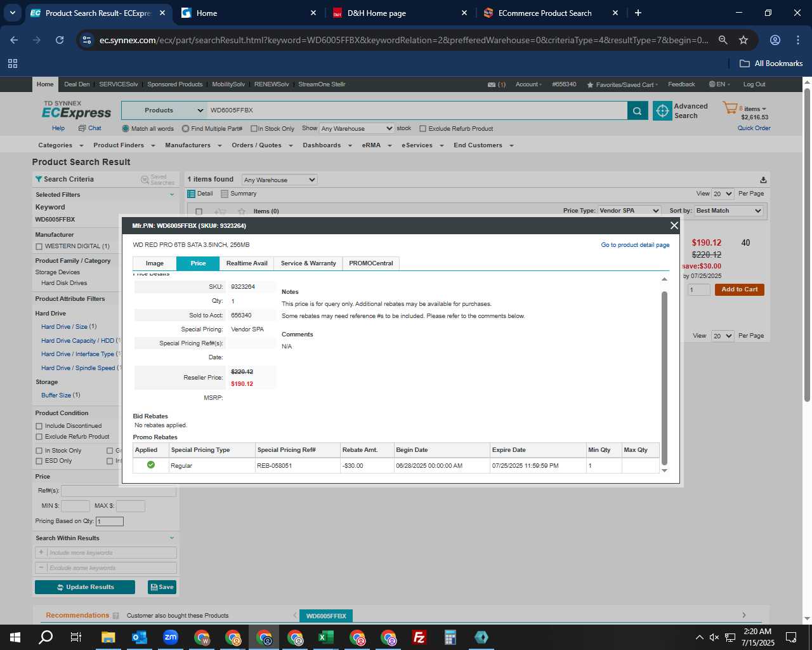Open the Chrome profile icon

click(775, 40)
